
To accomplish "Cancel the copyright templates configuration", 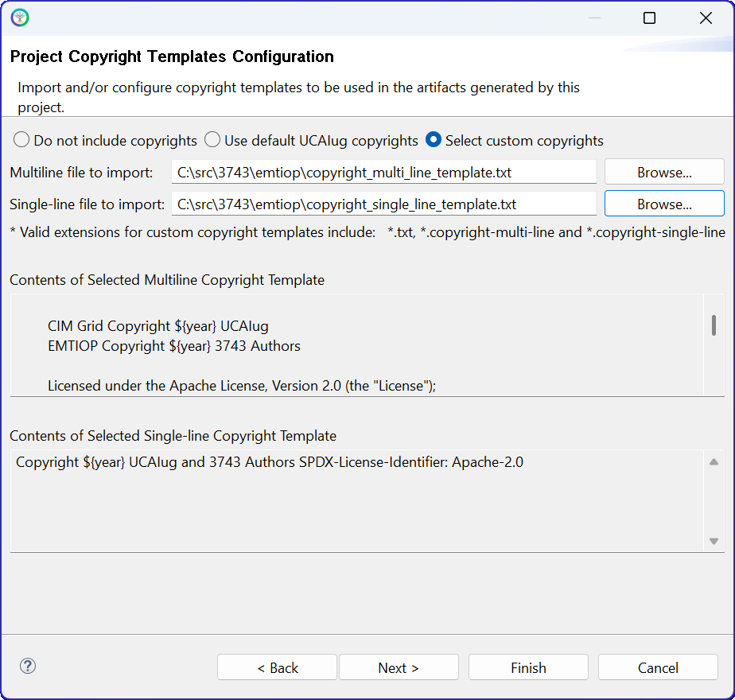I will click(x=658, y=667).
